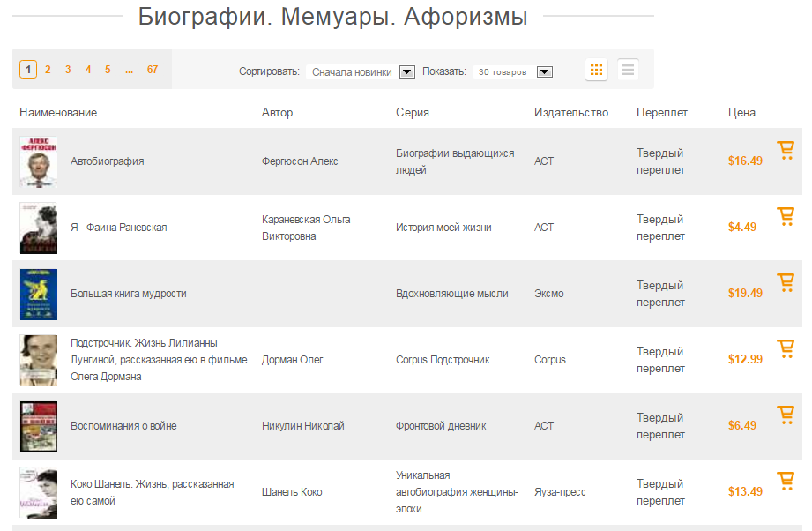The height and width of the screenshot is (531, 812).
Task: Select the Серия column header
Action: tap(413, 112)
